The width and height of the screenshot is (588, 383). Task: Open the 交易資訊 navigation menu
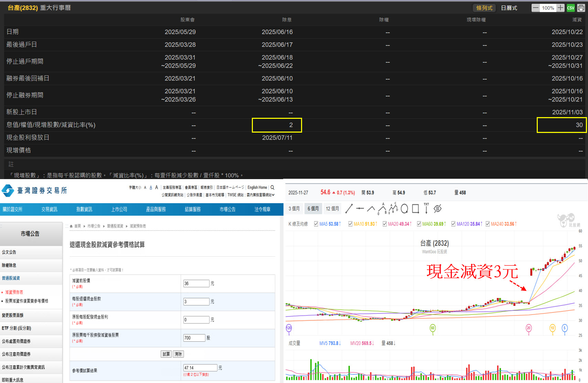tap(49, 209)
